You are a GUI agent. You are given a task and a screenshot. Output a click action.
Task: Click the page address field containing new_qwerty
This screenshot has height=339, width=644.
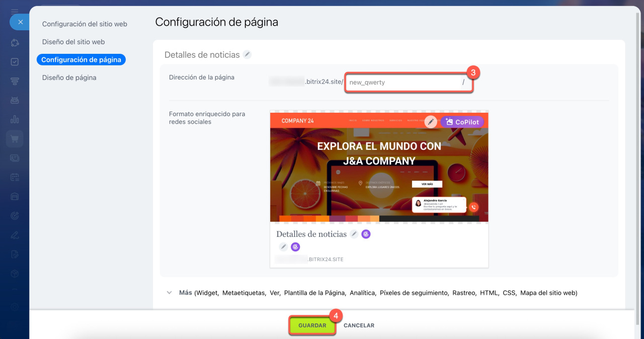point(403,82)
